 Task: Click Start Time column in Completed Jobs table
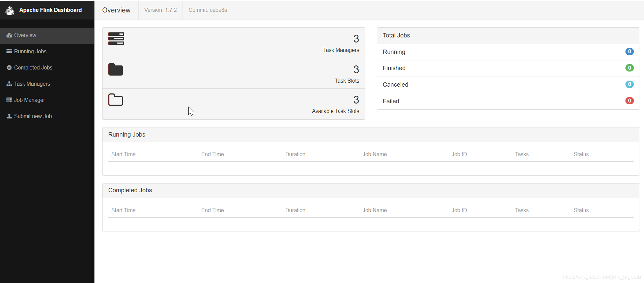click(x=123, y=210)
